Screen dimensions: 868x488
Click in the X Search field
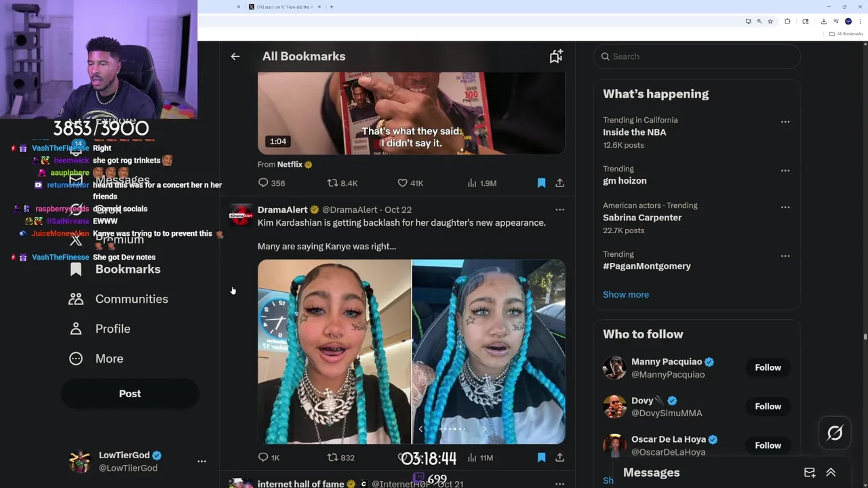[697, 56]
